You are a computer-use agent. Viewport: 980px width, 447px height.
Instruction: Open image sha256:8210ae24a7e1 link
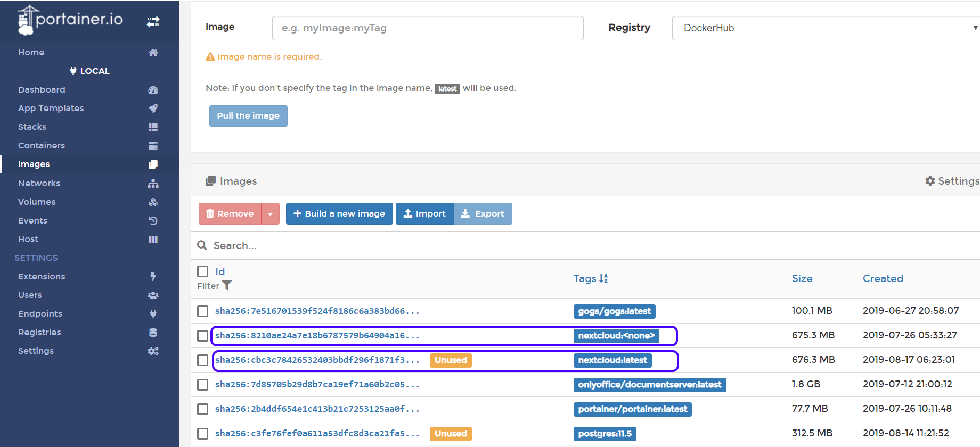[317, 336]
